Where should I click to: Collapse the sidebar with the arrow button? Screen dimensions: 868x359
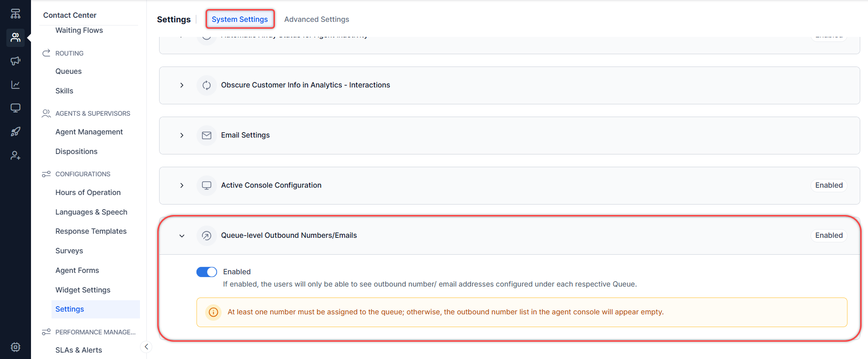[146, 347]
